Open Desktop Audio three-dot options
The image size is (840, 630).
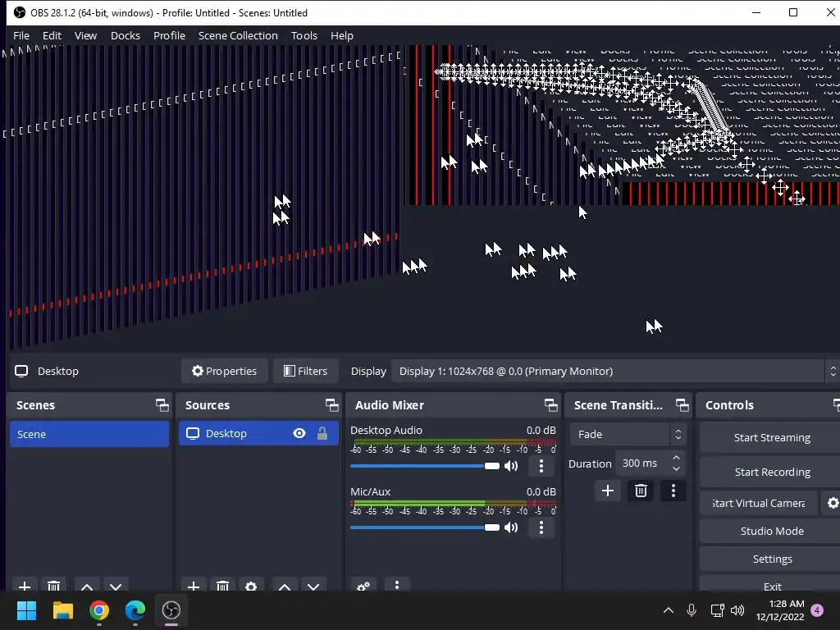click(541, 466)
